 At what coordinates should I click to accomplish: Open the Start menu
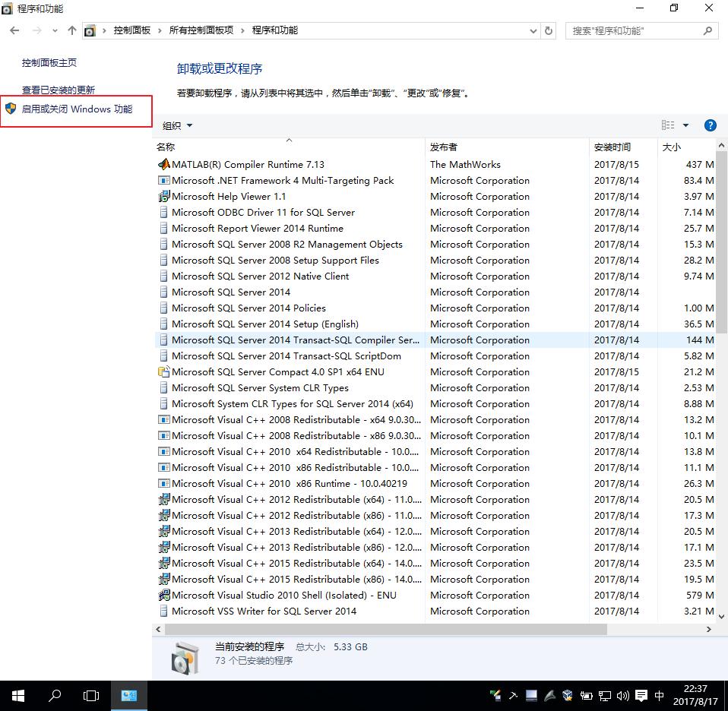tap(17, 695)
